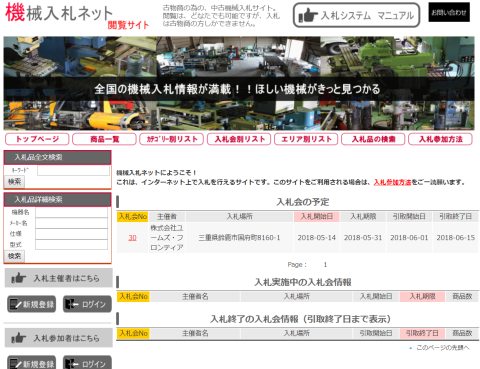Open 入札品の検索 navigation item
The image size is (480, 369).
coord(373,139)
